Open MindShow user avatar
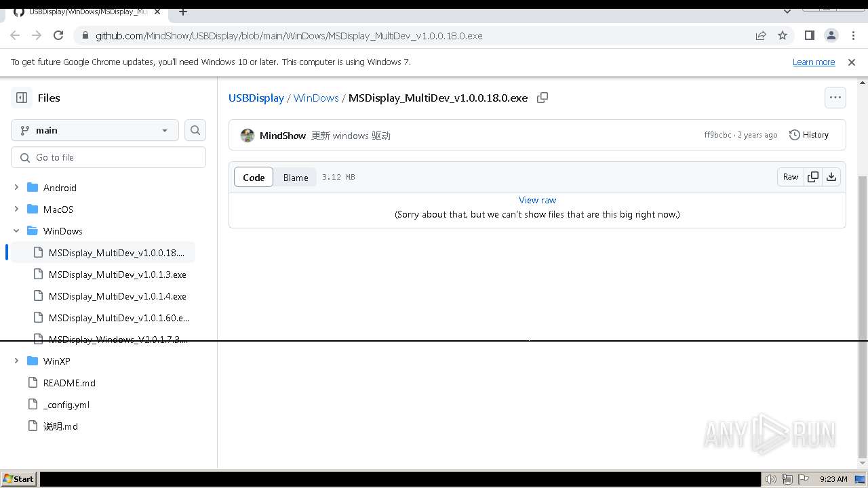 coord(248,136)
